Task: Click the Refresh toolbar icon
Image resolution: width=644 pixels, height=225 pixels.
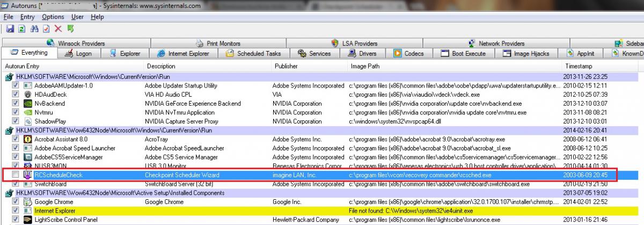Action: tap(22, 28)
